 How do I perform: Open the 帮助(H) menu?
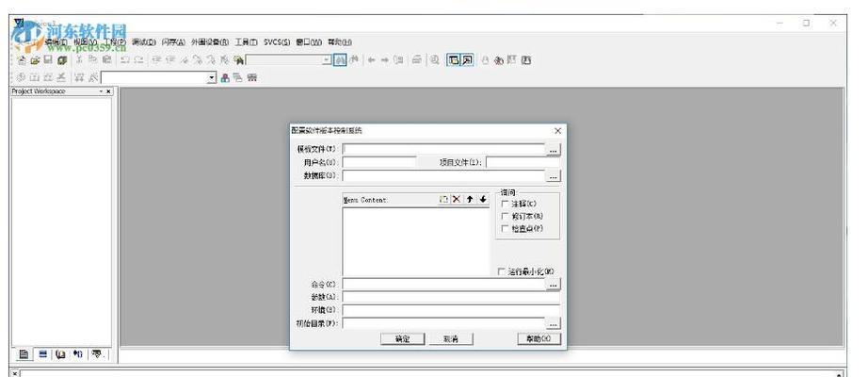point(339,42)
